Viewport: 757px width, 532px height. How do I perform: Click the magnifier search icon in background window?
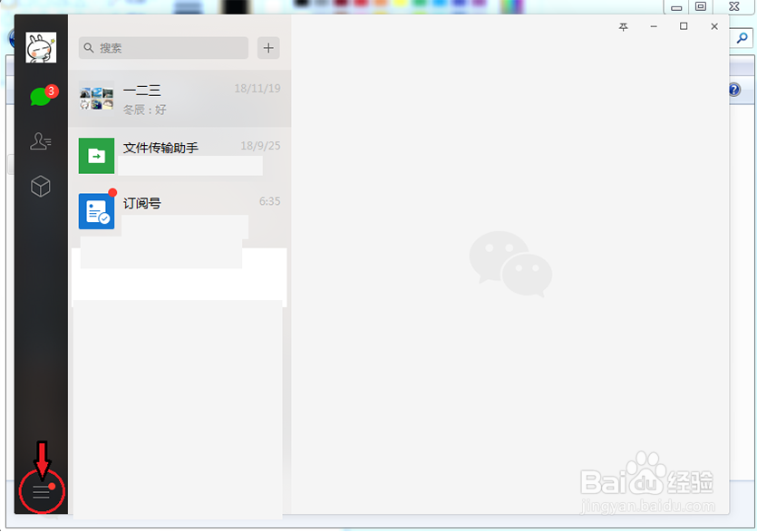[x=742, y=38]
